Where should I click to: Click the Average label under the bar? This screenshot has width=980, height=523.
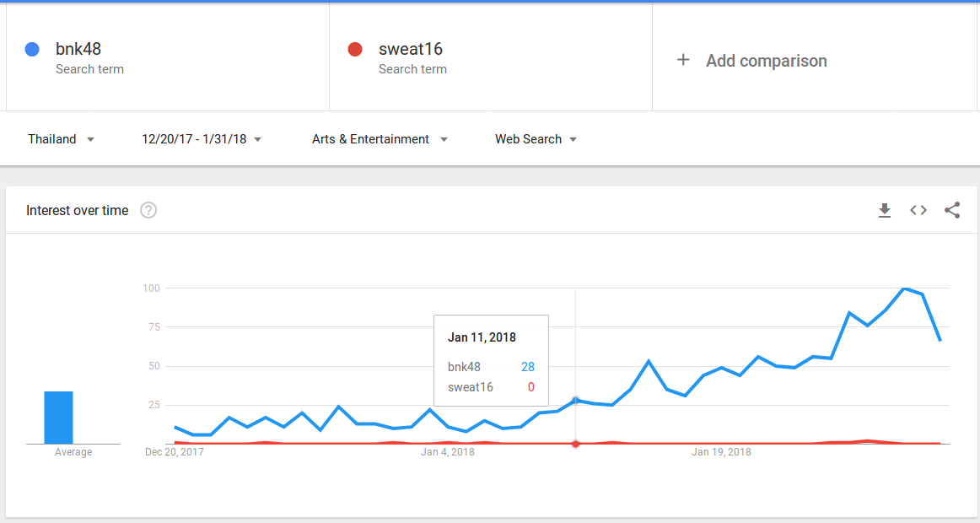coord(73,452)
